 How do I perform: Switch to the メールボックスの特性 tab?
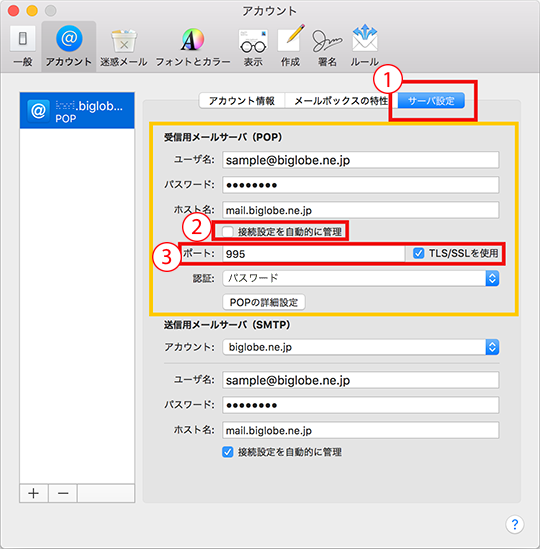pos(340,101)
